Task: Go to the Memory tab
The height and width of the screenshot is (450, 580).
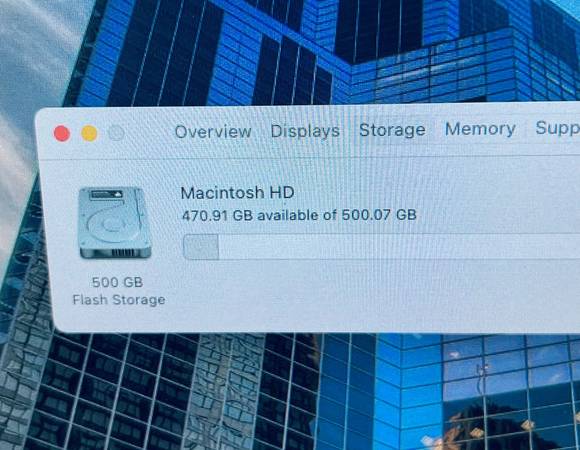Action: pyautogui.click(x=480, y=129)
